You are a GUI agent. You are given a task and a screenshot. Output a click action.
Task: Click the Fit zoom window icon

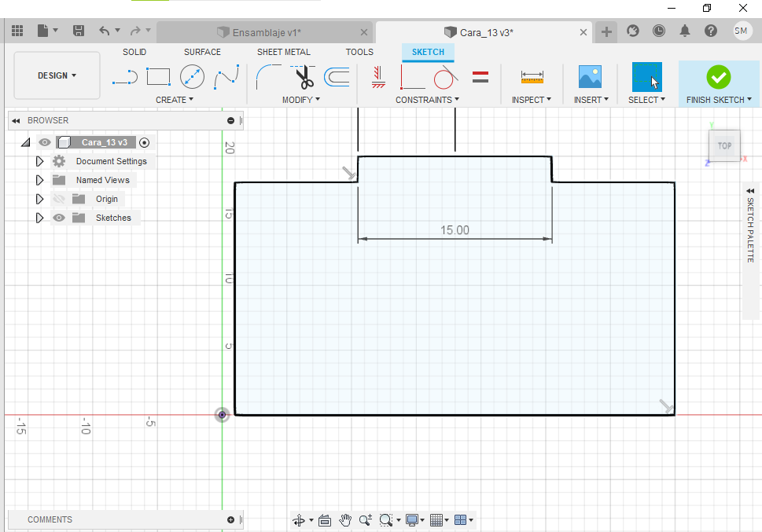(386, 520)
